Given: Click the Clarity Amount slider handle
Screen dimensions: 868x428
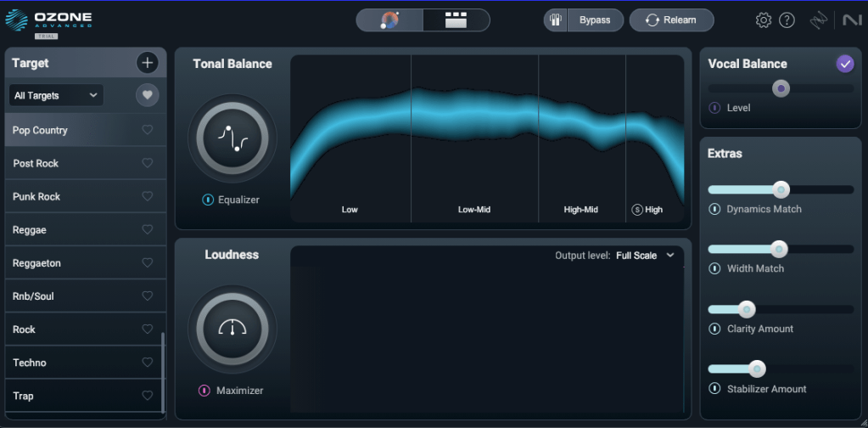Looking at the screenshot, I should point(747,309).
